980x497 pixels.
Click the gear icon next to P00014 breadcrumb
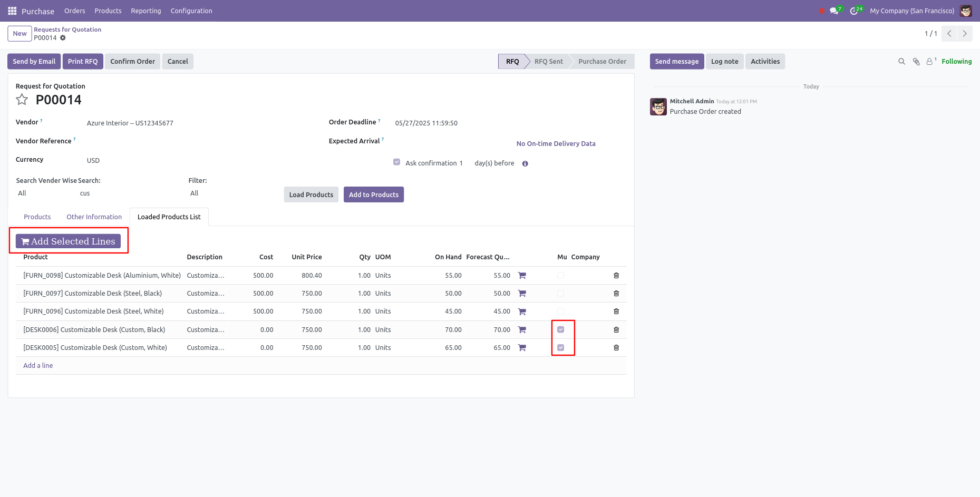63,38
